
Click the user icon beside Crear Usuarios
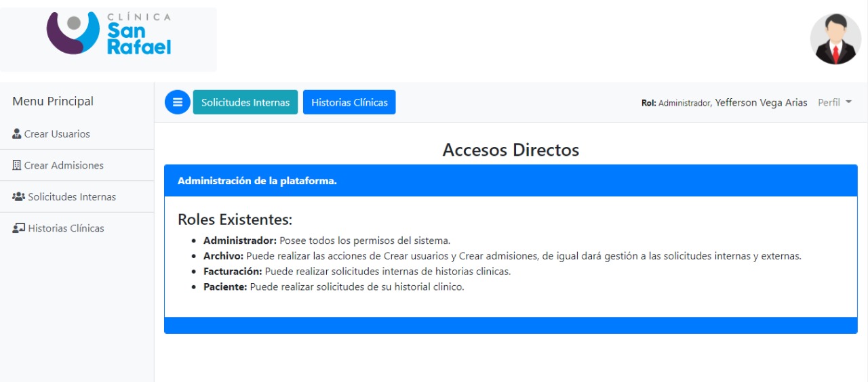point(17,134)
